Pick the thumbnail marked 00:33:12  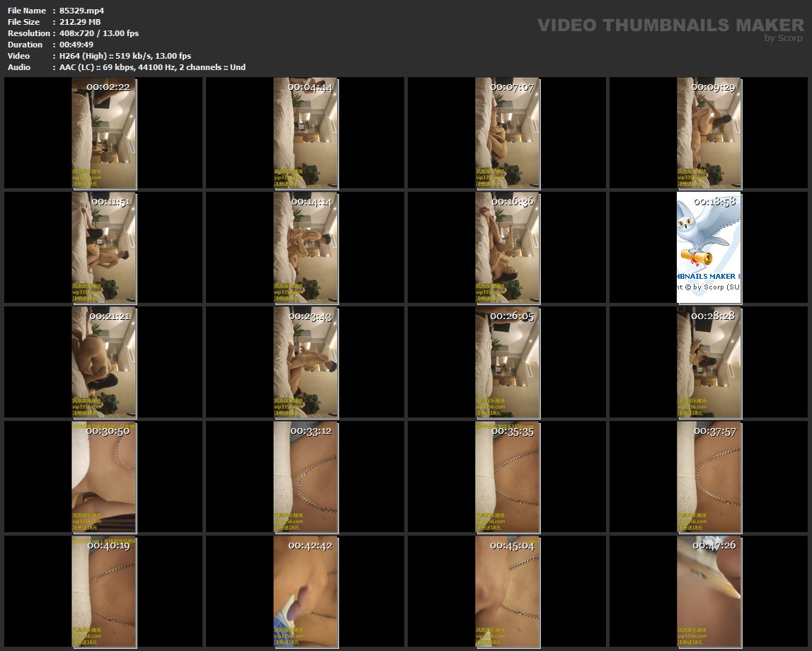[x=306, y=477]
